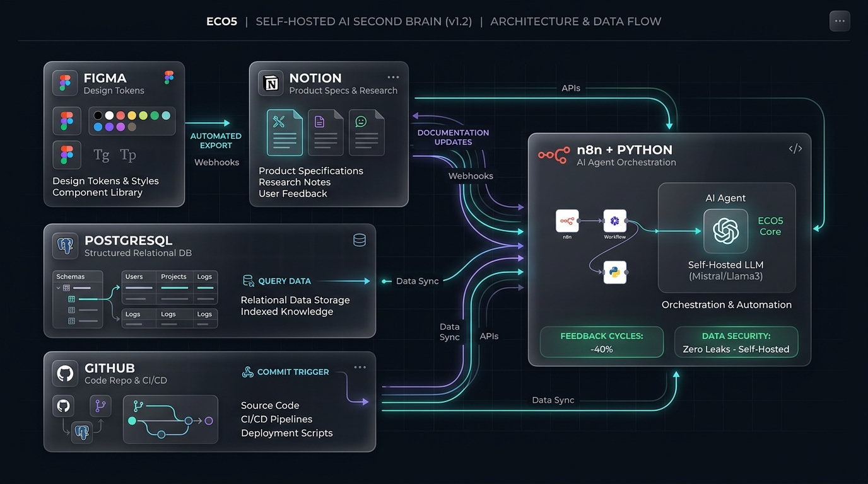Click the Deployment Scripts line in GitHub
This screenshot has height=484, width=868.
click(287, 433)
